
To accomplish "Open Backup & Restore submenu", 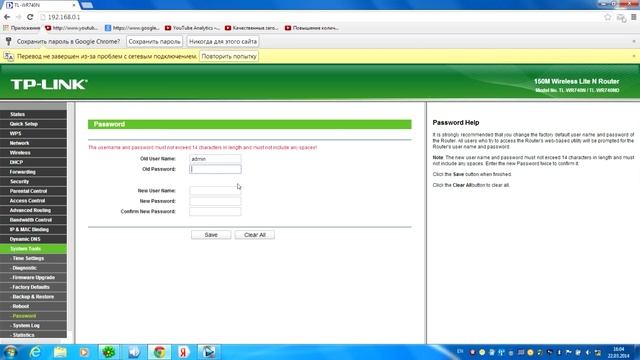I will click(x=33, y=297).
